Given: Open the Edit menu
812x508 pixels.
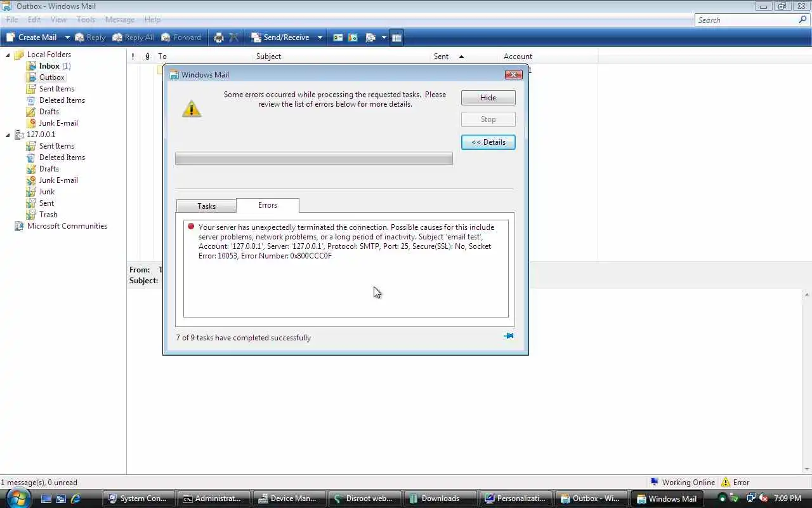Looking at the screenshot, I should click(34, 20).
